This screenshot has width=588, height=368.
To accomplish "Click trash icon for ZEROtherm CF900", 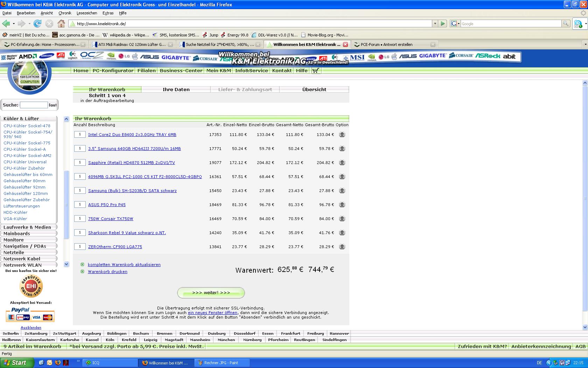I will (x=342, y=247).
